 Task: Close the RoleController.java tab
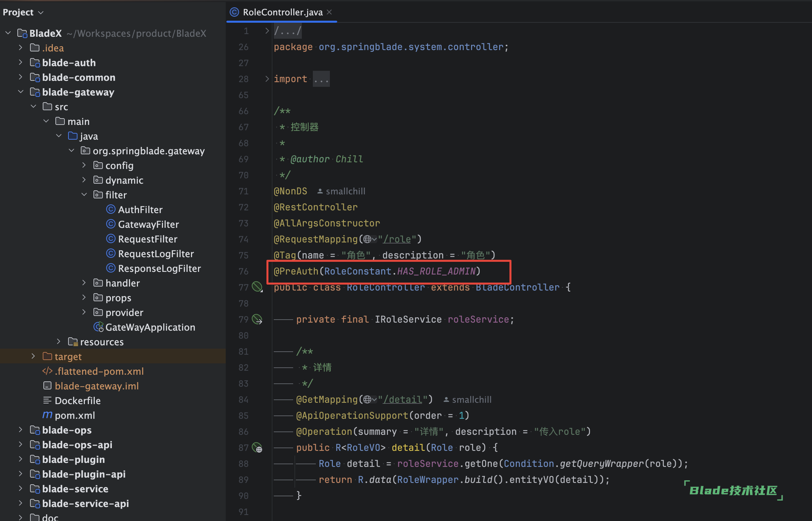[x=329, y=12]
